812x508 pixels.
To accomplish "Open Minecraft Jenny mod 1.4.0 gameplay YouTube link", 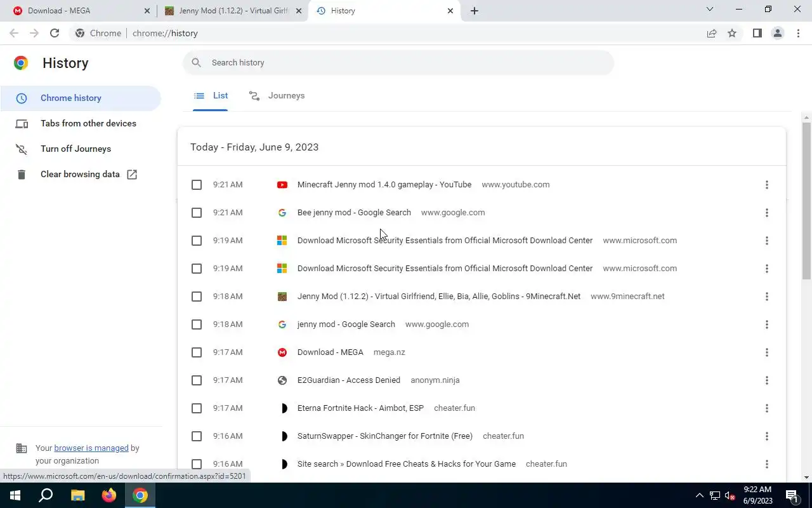I will point(384,185).
